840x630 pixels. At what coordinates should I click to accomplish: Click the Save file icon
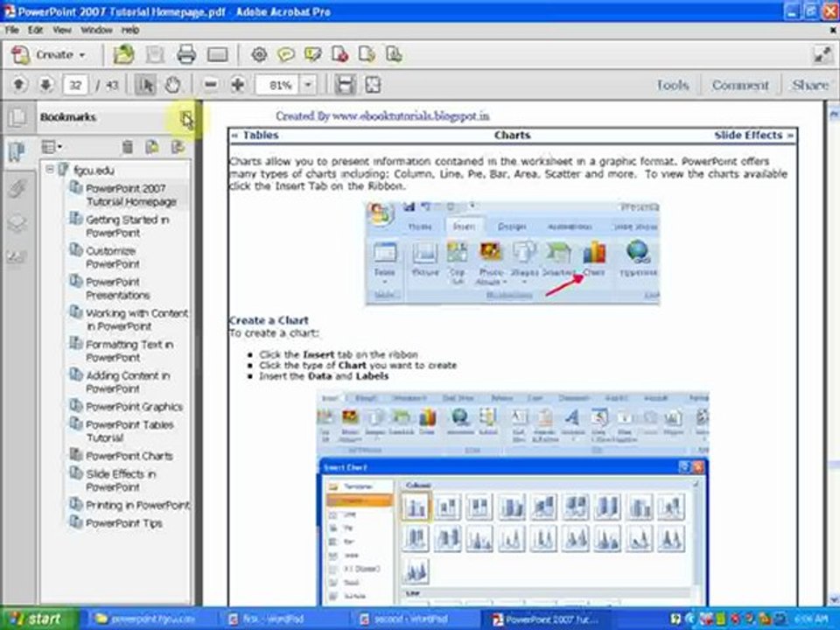click(x=156, y=54)
